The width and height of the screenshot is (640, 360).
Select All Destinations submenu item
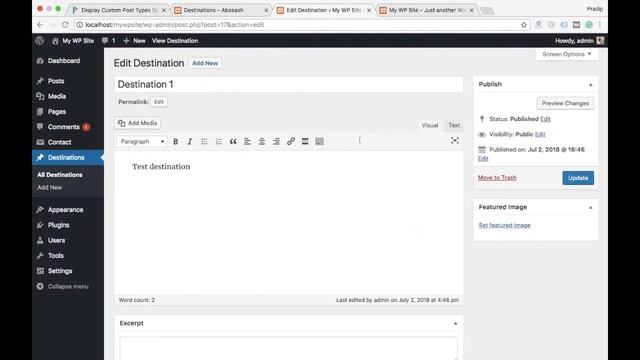coord(60,175)
